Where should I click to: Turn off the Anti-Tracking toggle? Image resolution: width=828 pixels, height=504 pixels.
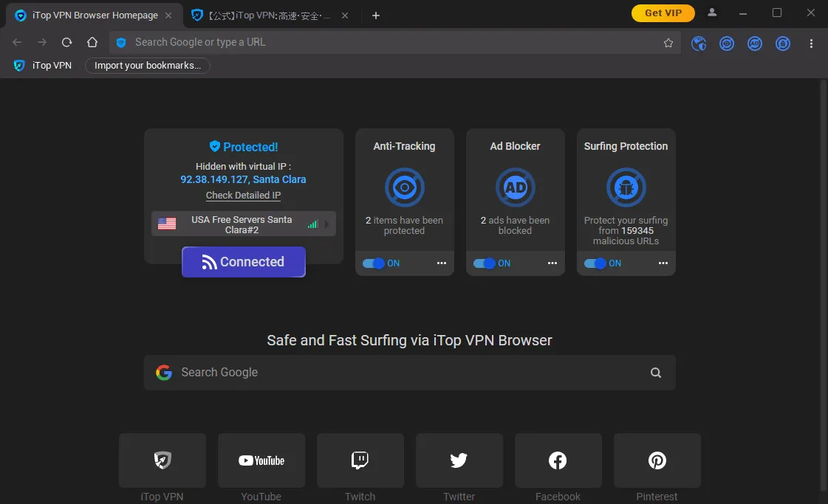coord(373,263)
